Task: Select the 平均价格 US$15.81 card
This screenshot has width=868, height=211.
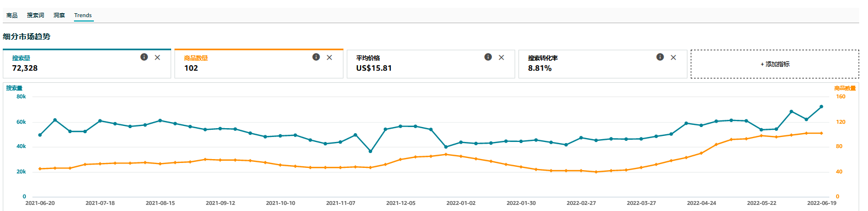Action: 431,64
